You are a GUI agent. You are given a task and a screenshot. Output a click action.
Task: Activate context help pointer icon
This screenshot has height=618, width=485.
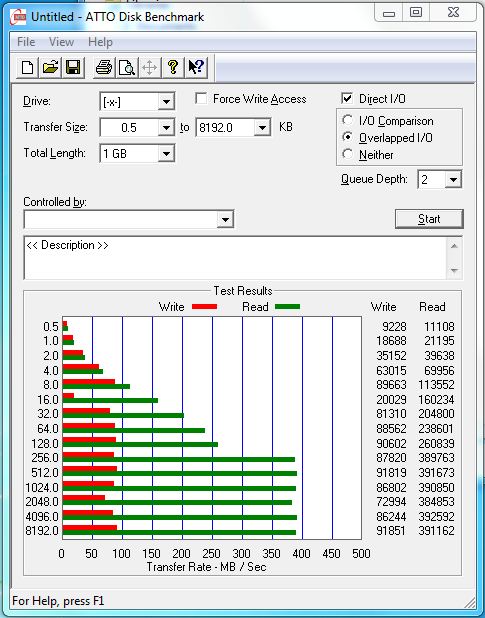196,67
